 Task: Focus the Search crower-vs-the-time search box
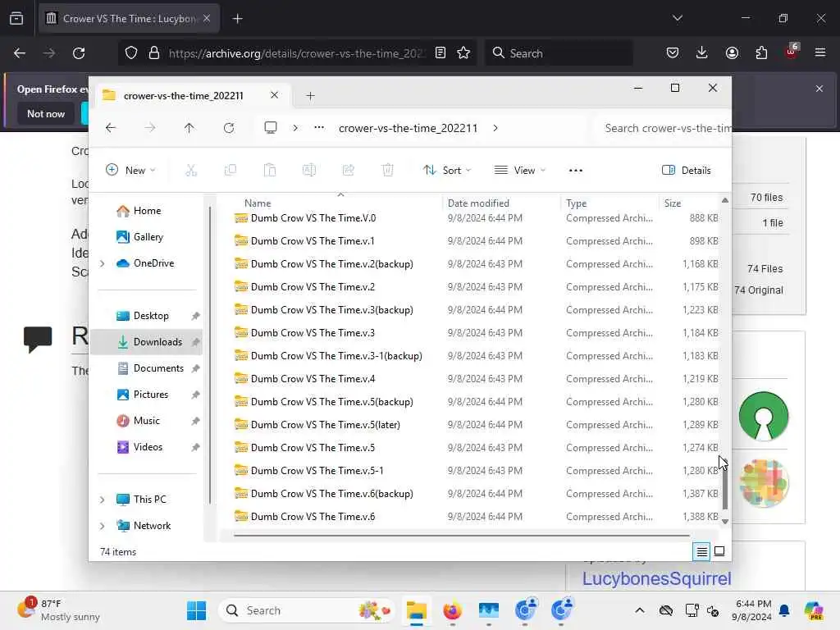(x=663, y=129)
